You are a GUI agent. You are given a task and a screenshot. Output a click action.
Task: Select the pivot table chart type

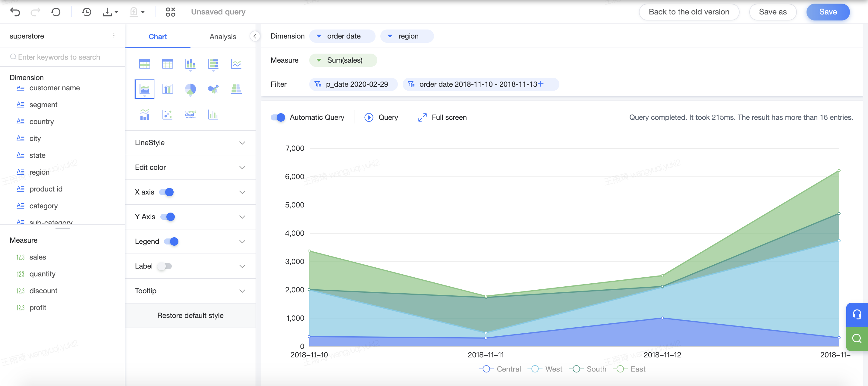tap(145, 64)
